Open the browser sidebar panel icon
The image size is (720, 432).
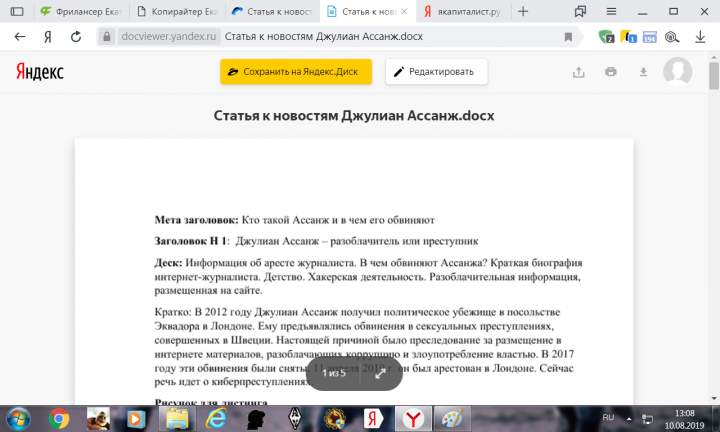point(17,11)
